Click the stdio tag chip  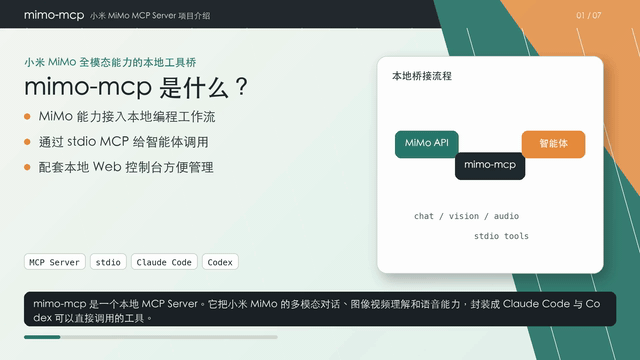[108, 262]
